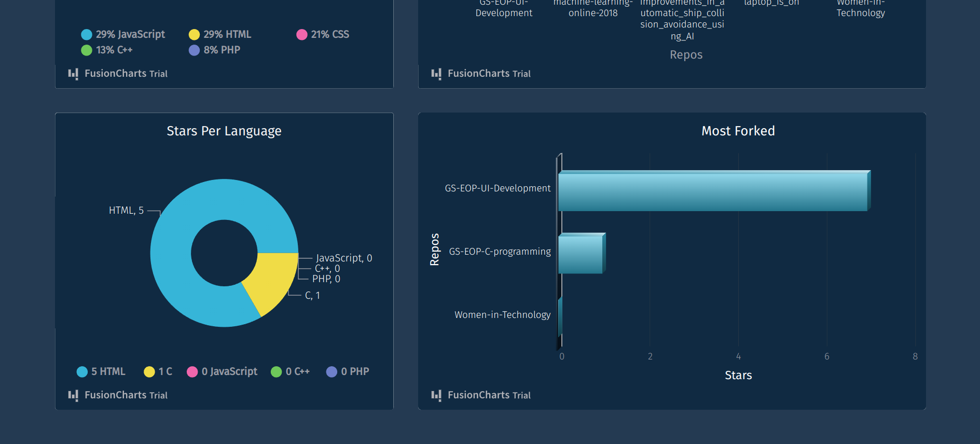Click the Women-in-Technology fork bar

(560, 316)
